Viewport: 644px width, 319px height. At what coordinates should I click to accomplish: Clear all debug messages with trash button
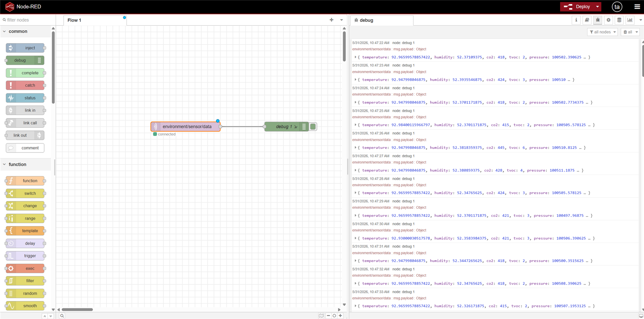[628, 32]
